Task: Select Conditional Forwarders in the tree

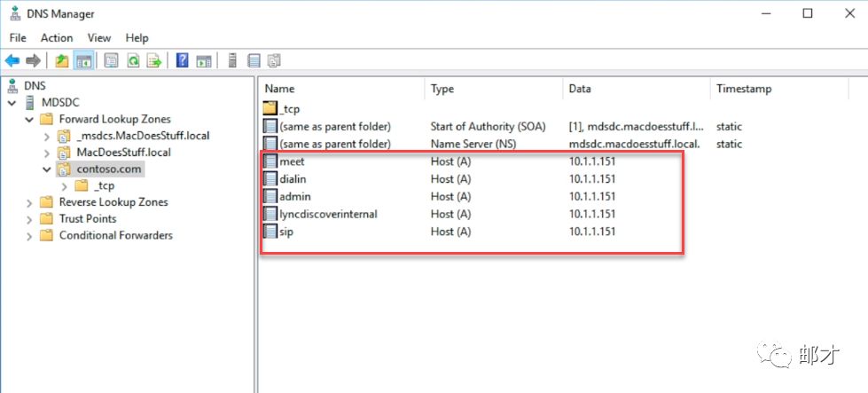Action: coord(115,235)
